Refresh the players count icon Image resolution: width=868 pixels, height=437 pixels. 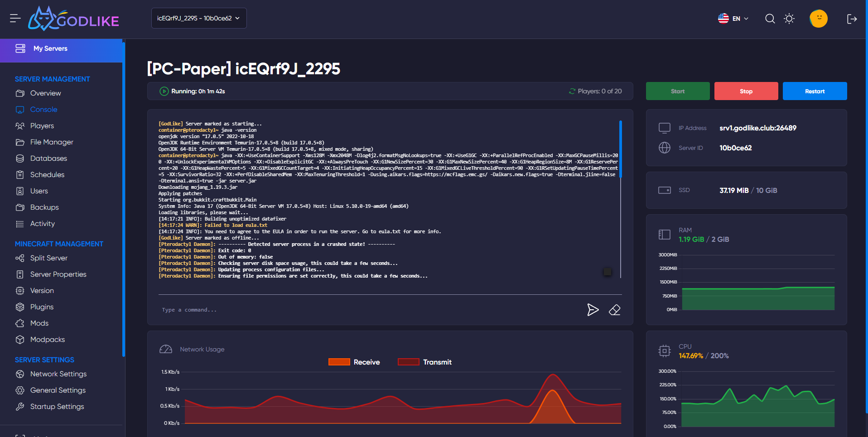[572, 91]
